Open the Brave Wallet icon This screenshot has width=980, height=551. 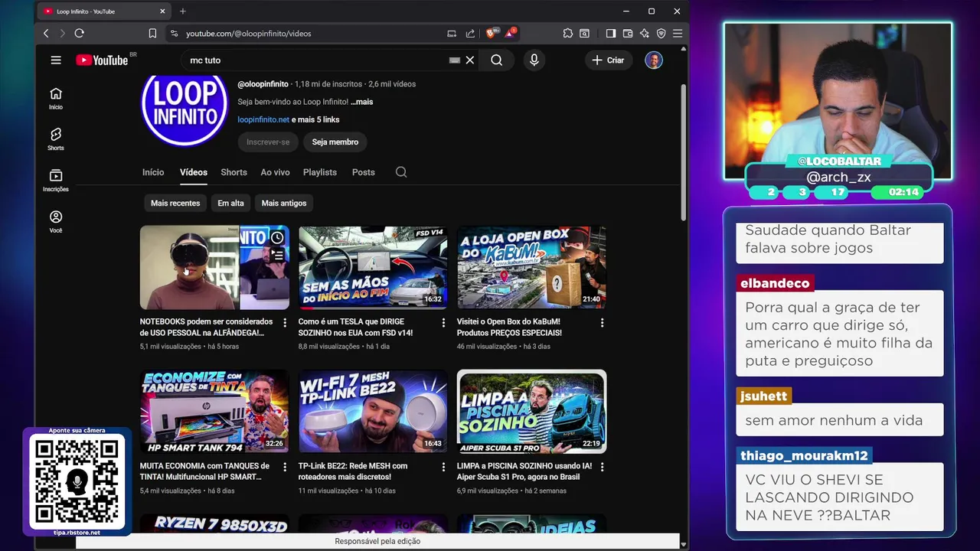click(x=628, y=33)
